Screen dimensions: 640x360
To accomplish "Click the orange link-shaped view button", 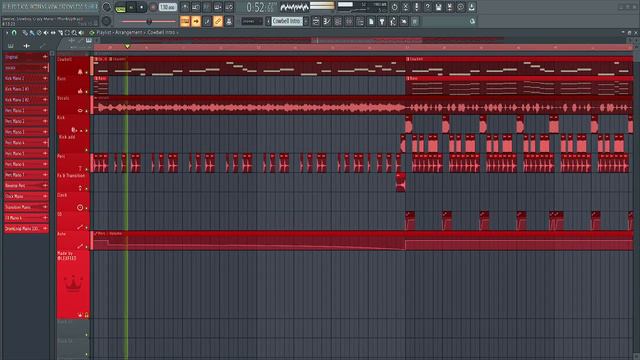I will (x=218, y=21).
